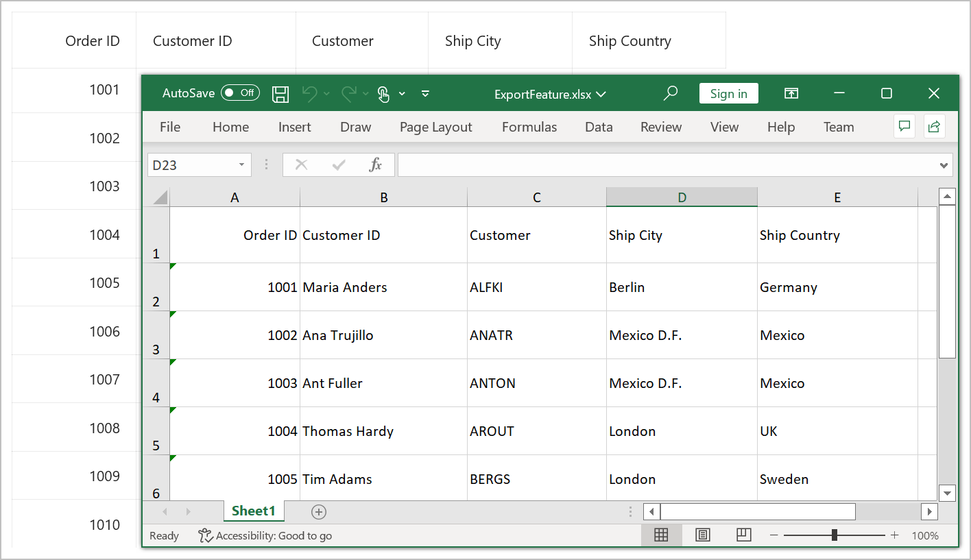971x560 pixels.
Task: Open the Home ribbon tab
Action: (x=230, y=127)
